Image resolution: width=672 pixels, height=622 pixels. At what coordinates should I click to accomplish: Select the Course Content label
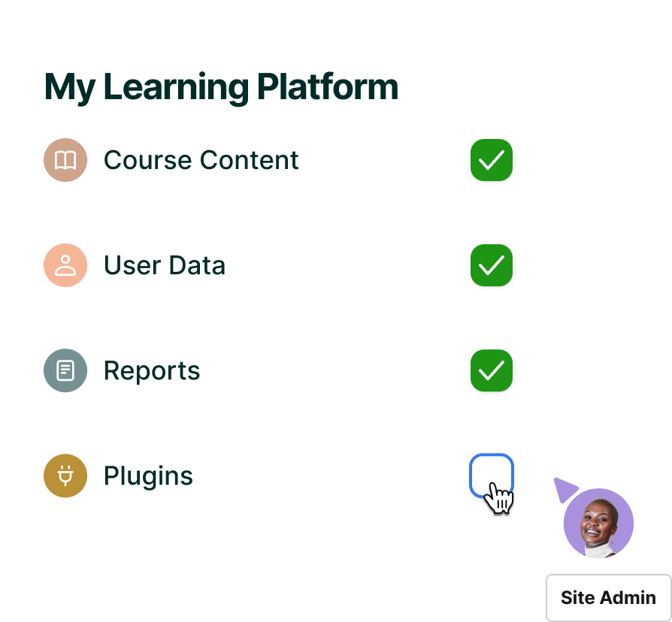pos(201,160)
